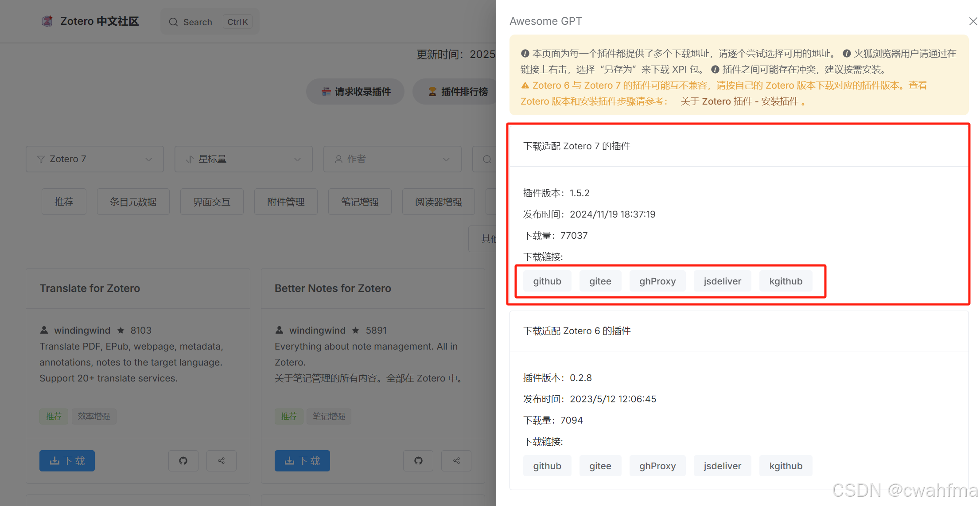Click 请求收录插件 button
The width and height of the screenshot is (980, 506).
point(355,92)
